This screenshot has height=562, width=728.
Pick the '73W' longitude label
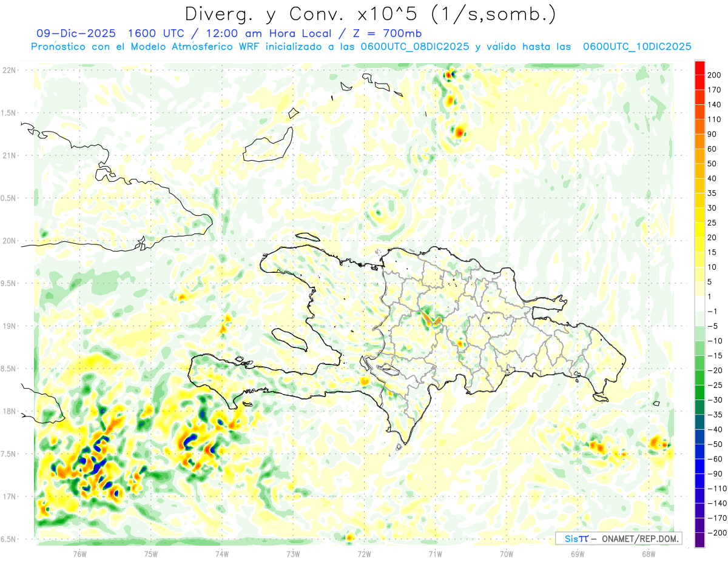293,554
